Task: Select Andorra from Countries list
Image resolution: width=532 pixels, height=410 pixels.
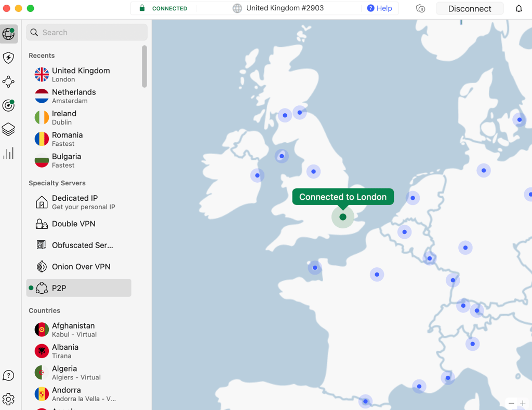Action: coord(79,394)
